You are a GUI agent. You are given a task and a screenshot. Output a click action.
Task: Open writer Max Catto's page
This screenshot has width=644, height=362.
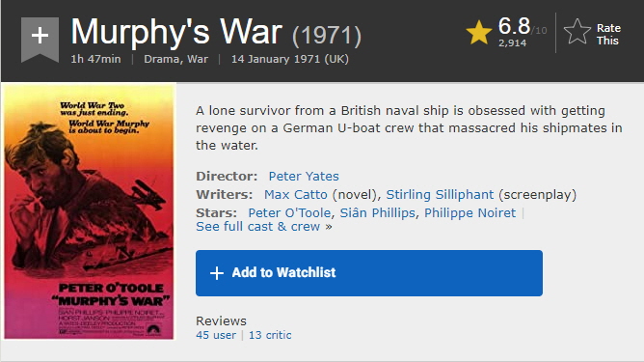(x=295, y=195)
